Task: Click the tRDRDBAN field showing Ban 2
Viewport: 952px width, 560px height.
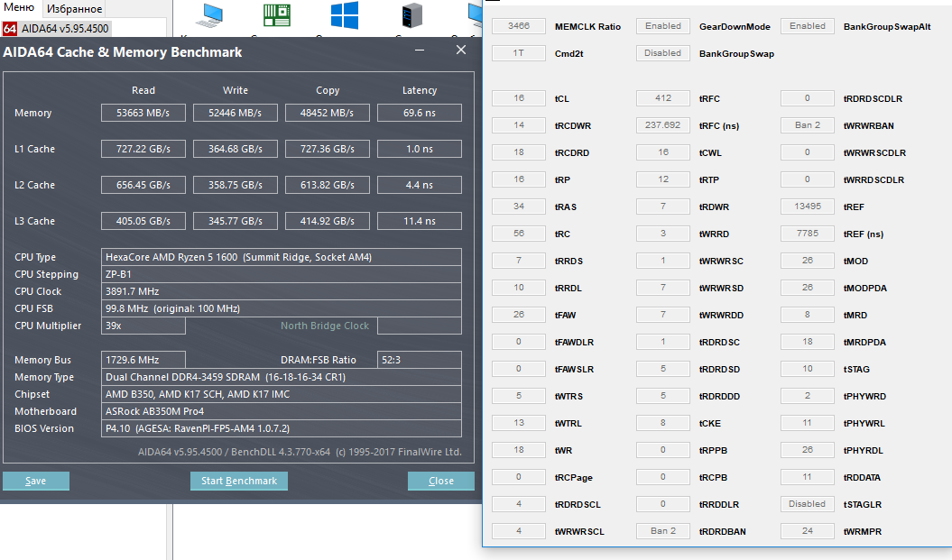Action: pyautogui.click(x=663, y=531)
